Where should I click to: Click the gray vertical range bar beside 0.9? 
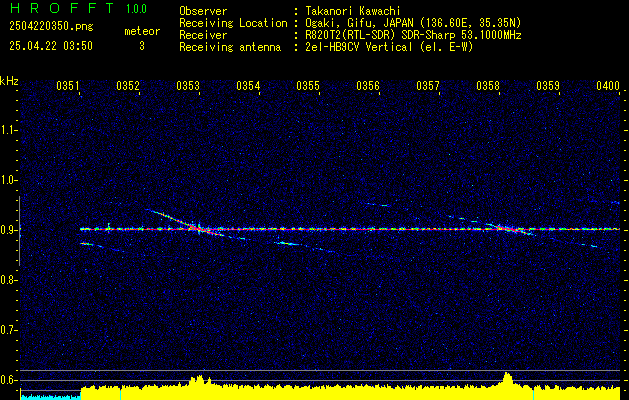pos(20,231)
